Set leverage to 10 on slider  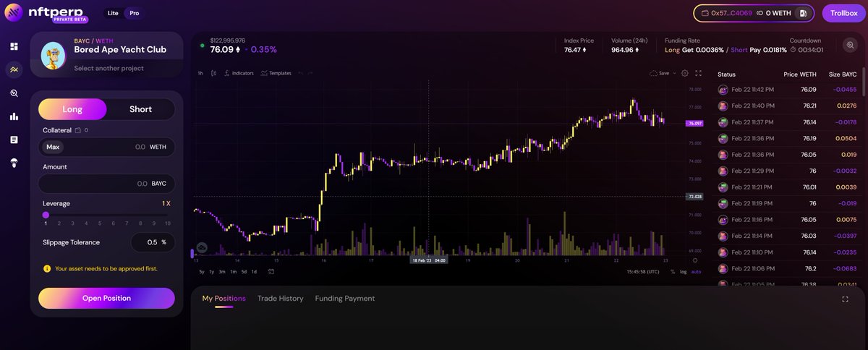[168, 223]
